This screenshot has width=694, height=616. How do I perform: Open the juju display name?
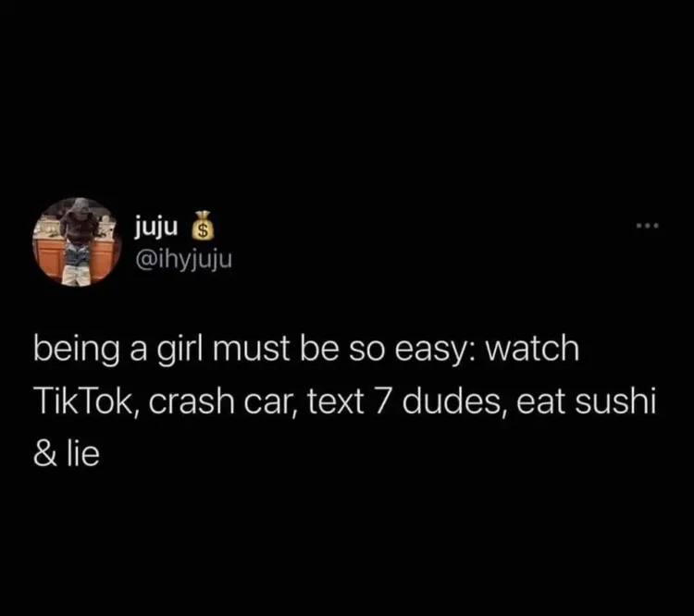[x=156, y=228]
